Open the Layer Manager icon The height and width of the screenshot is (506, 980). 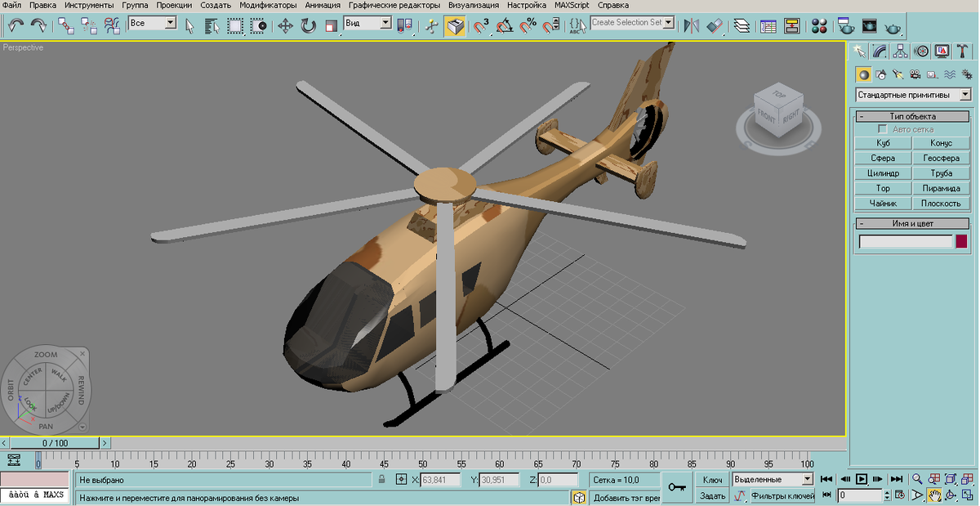tap(742, 25)
